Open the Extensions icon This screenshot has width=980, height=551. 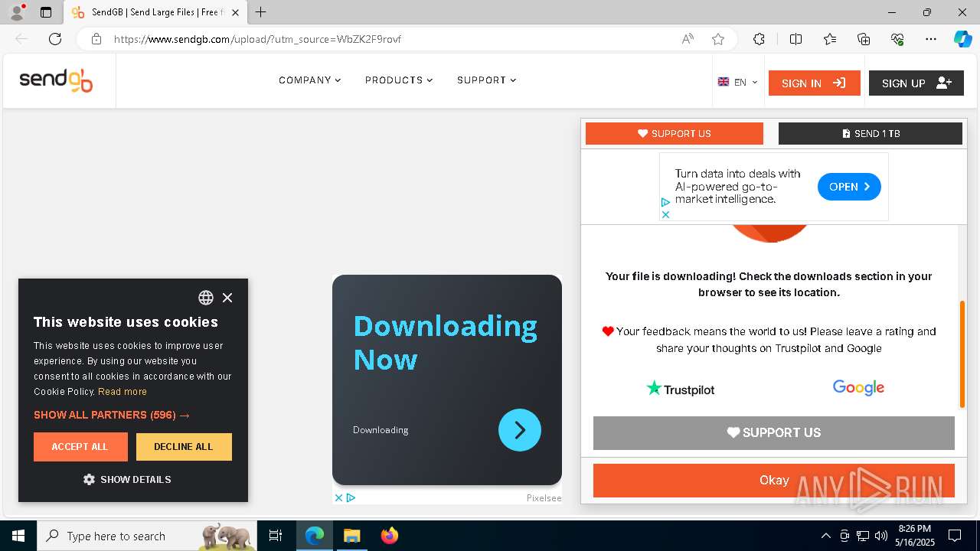pos(759,39)
